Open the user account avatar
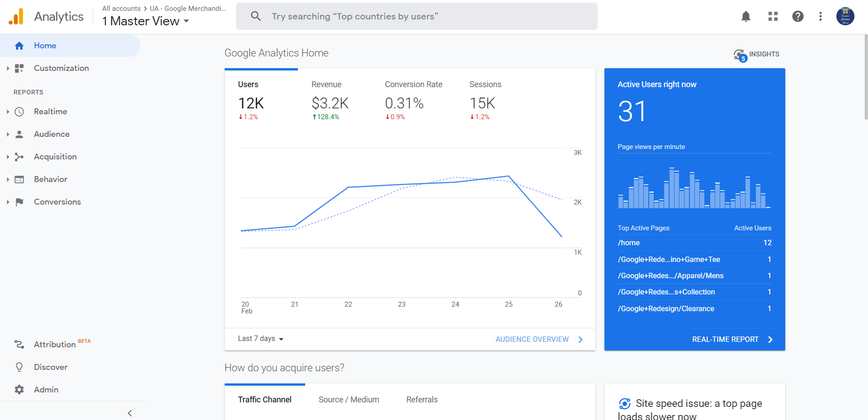 [845, 17]
